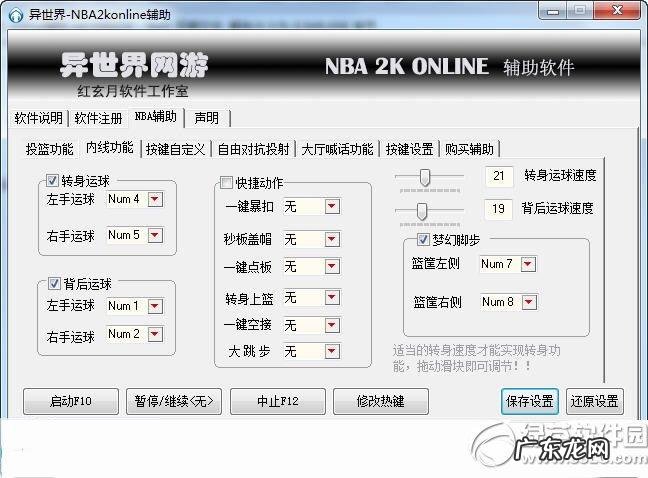
Task: Expand the 一键暴扣 key dropdown
Action: pos(331,207)
